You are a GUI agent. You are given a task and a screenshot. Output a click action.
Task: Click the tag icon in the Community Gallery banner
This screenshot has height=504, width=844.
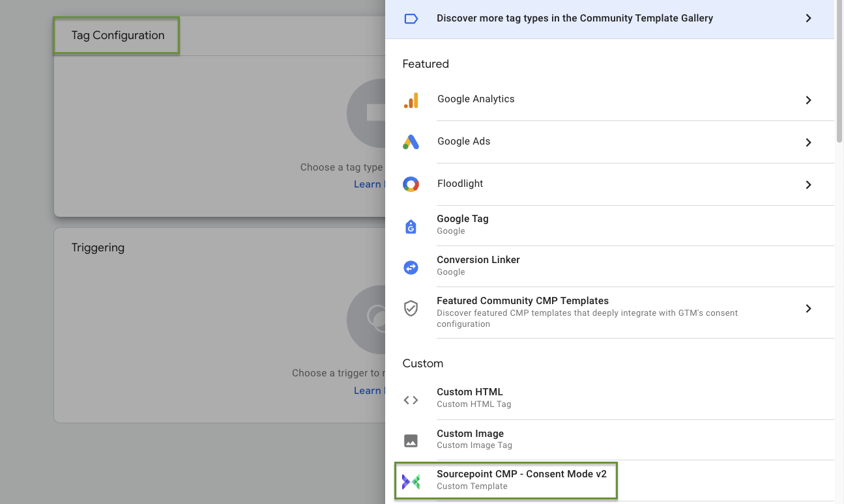411,19
